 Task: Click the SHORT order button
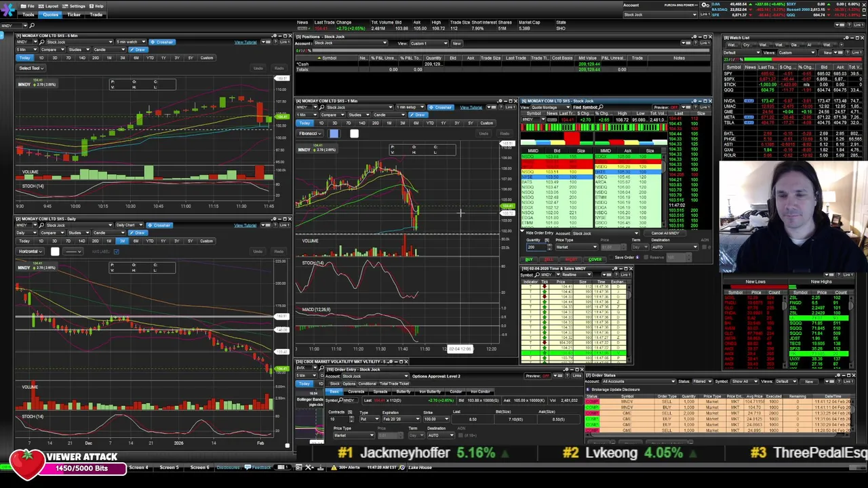pyautogui.click(x=571, y=260)
